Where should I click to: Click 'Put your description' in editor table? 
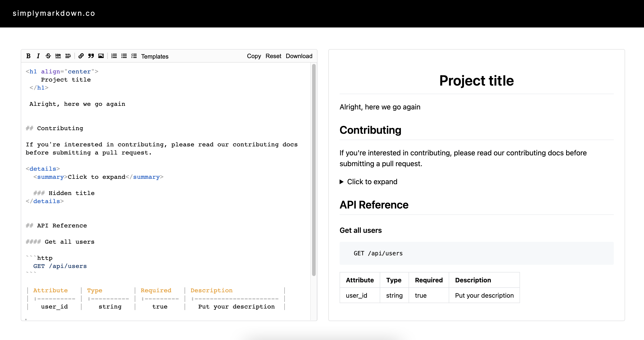pyautogui.click(x=237, y=306)
